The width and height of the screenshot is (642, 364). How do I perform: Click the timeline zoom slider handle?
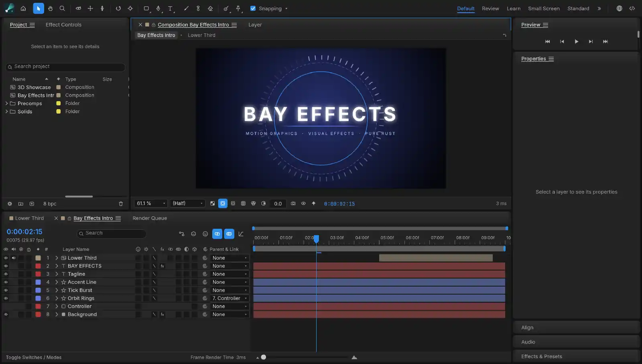[264, 357]
